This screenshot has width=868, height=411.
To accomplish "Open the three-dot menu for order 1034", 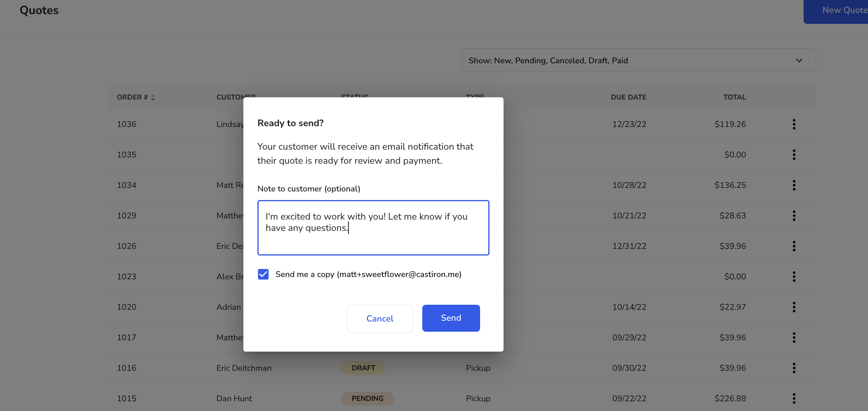I will pos(794,185).
